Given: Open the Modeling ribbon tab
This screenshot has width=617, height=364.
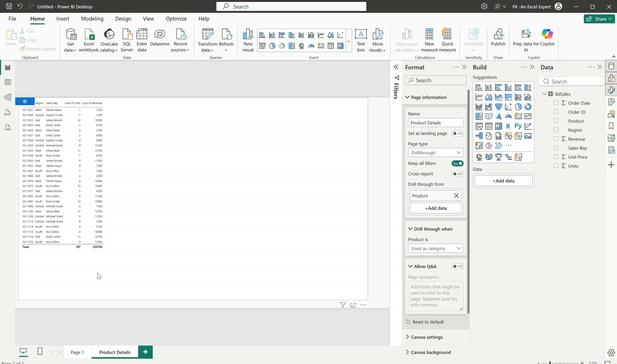Looking at the screenshot, I should tap(92, 19).
